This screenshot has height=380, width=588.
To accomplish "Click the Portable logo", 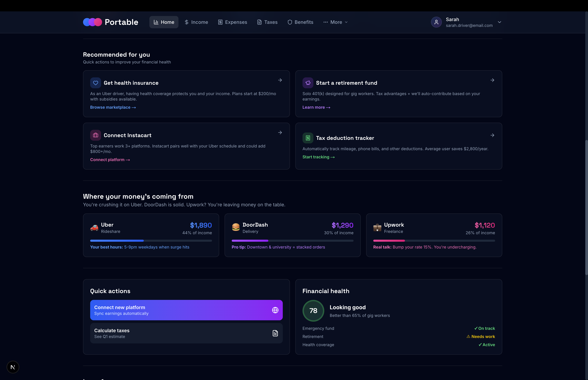I will tap(110, 22).
